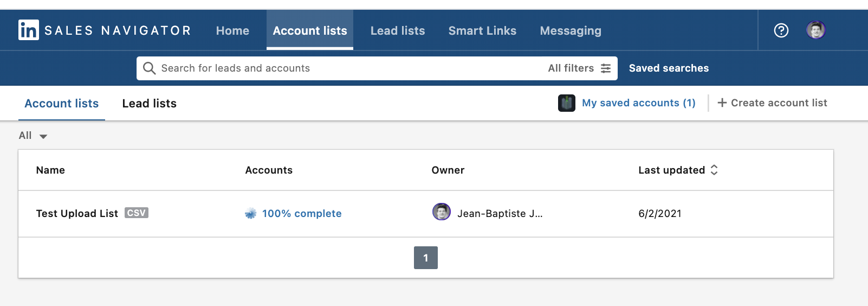Open My saved accounts (1)
The width and height of the screenshot is (868, 306).
click(x=639, y=103)
